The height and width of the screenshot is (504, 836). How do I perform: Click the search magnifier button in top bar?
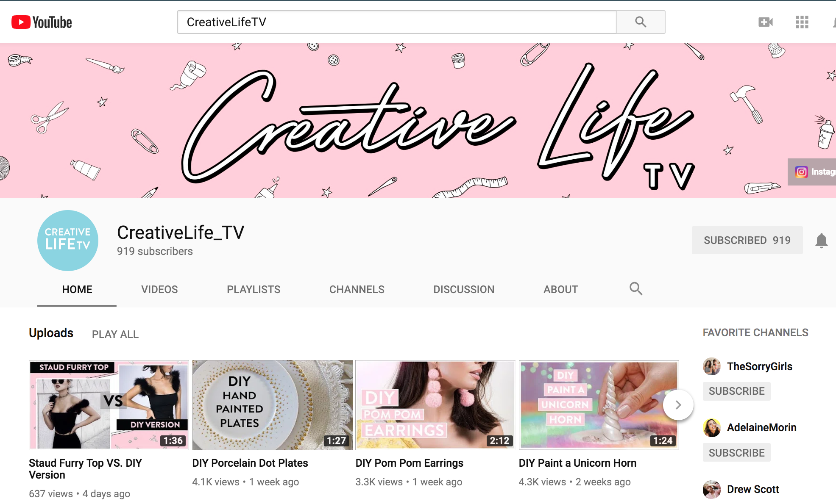click(641, 22)
